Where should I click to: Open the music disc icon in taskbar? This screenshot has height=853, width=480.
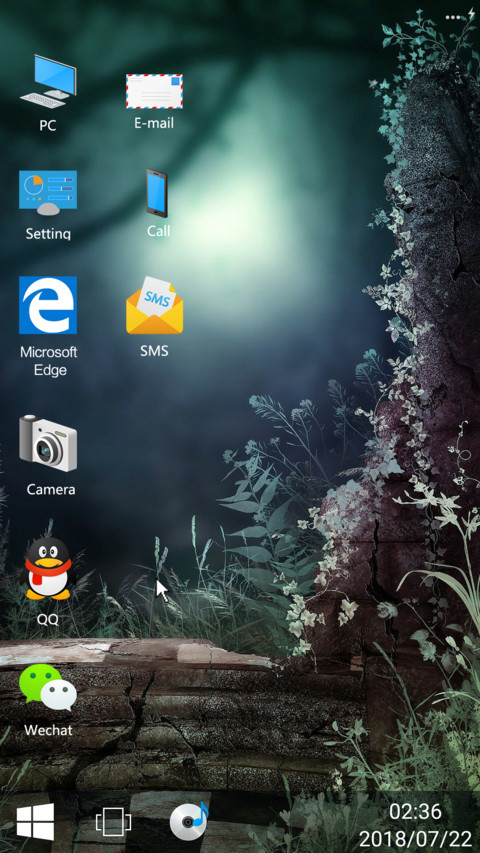point(189,820)
